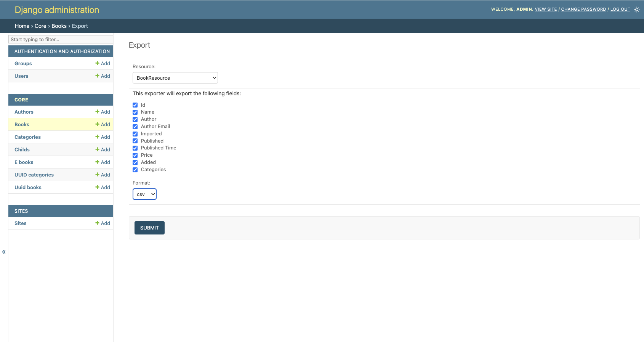The image size is (644, 342).
Task: Click the Add link next to Authors
Action: (x=103, y=112)
